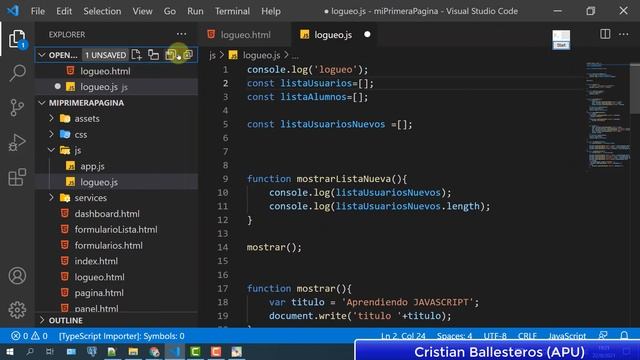Screen dimensions: 640x360
Task: Click Ln 2, Col 24 status entry
Action: (x=403, y=336)
